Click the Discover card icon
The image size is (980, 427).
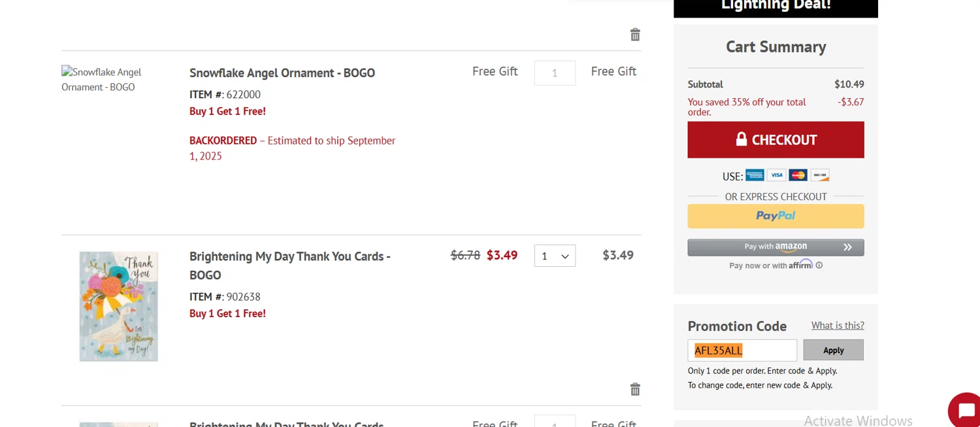pos(820,175)
